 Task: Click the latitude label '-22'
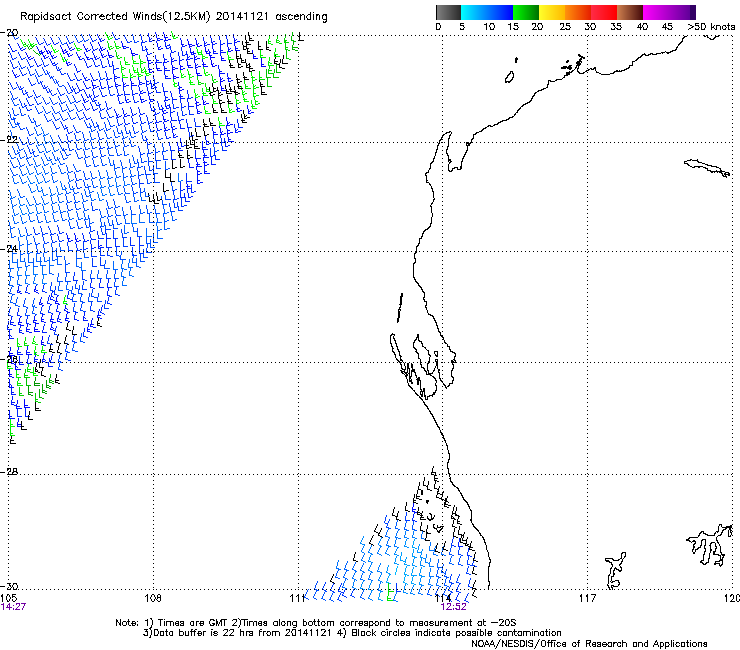10,140
